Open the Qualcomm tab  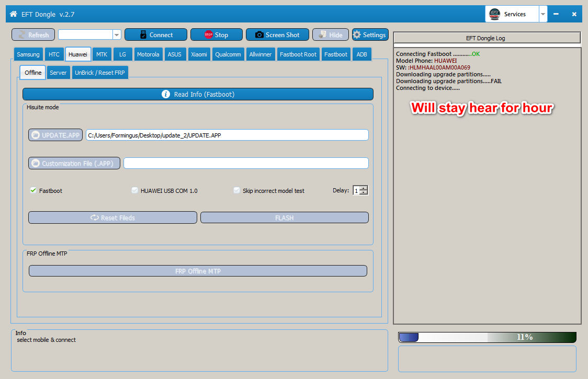click(x=228, y=54)
